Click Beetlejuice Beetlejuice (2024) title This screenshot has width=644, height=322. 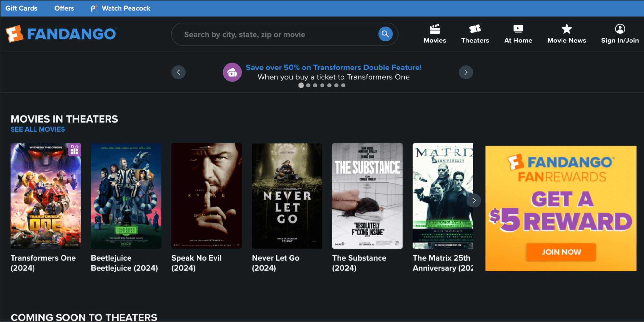click(124, 263)
